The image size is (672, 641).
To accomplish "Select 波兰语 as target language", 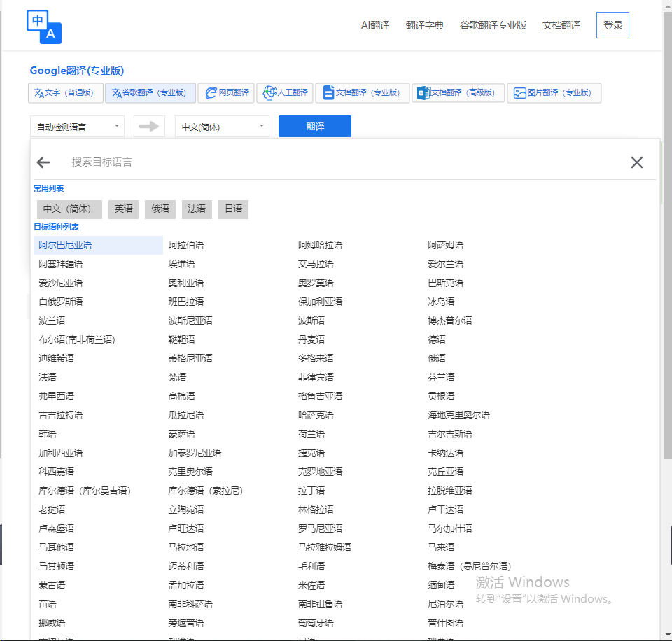I will (x=52, y=320).
